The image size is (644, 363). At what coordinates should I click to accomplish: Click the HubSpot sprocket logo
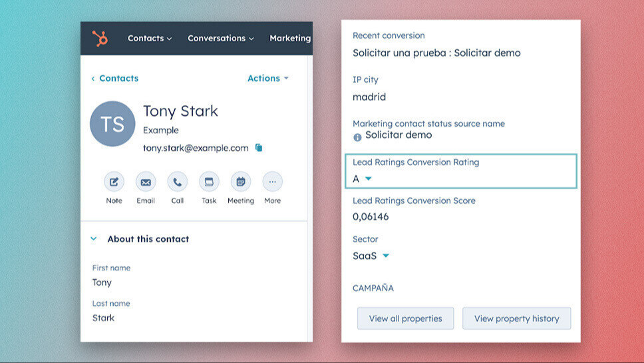pos(100,39)
